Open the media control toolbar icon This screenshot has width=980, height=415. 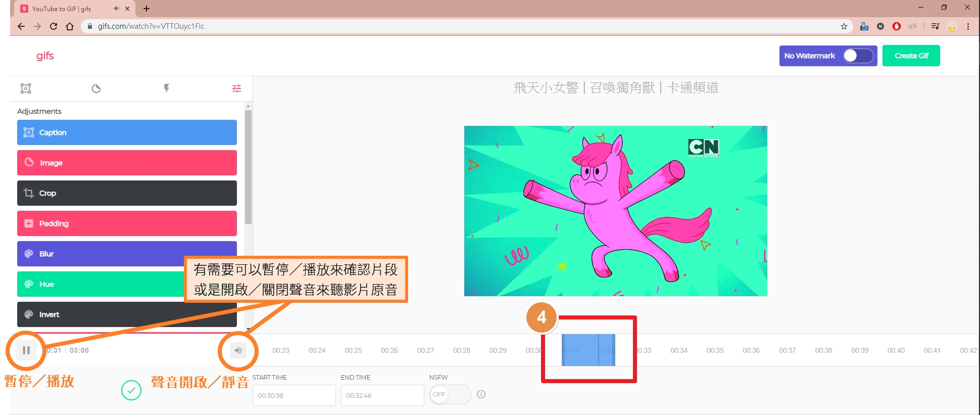coord(935,26)
